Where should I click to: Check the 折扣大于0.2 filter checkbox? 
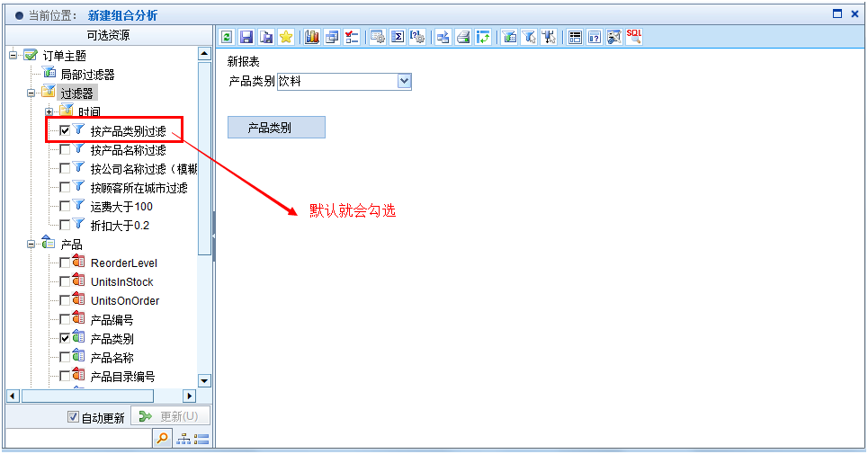(x=65, y=225)
